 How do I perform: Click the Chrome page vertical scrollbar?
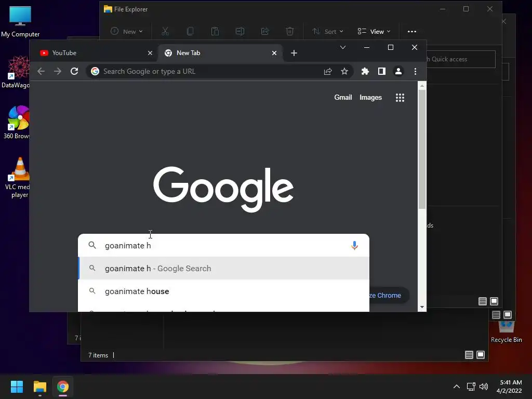[x=422, y=149]
